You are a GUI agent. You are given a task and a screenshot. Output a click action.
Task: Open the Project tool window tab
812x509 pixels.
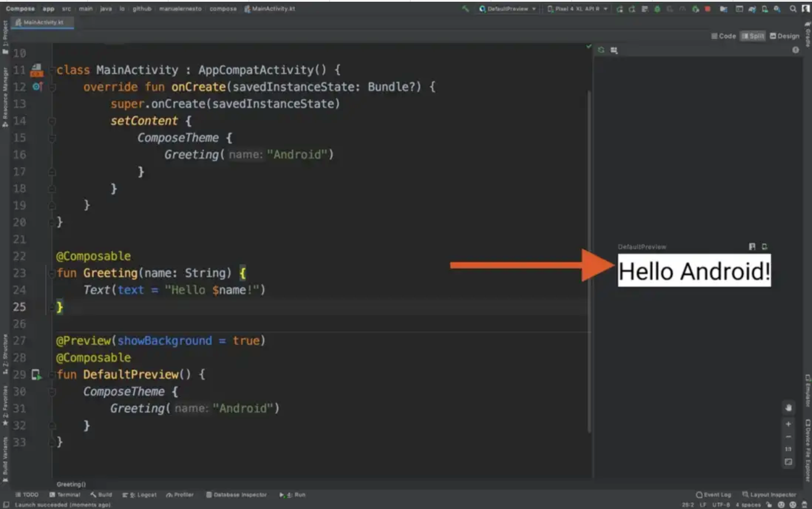(x=5, y=37)
